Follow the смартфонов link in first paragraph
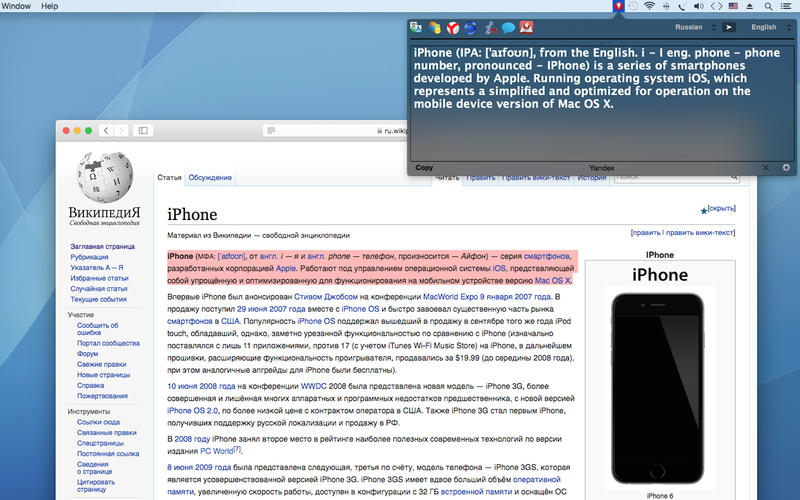 click(x=547, y=256)
